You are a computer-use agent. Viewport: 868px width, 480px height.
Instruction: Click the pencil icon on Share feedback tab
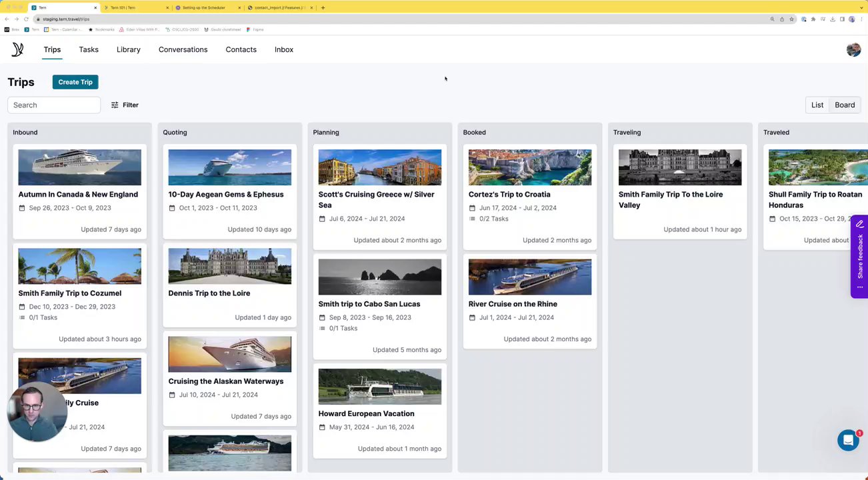860,224
